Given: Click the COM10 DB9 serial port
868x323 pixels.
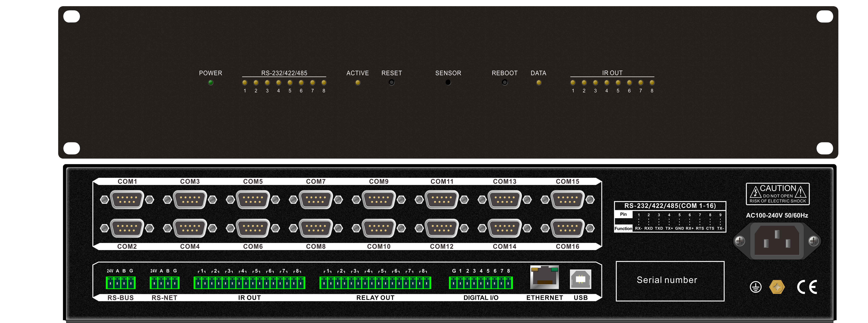Looking at the screenshot, I should pyautogui.click(x=379, y=228).
